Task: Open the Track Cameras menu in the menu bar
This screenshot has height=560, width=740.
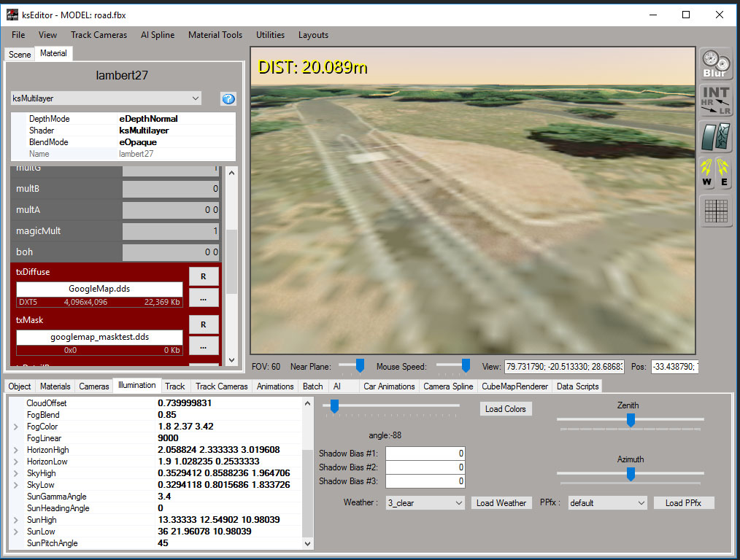Action: pos(99,35)
